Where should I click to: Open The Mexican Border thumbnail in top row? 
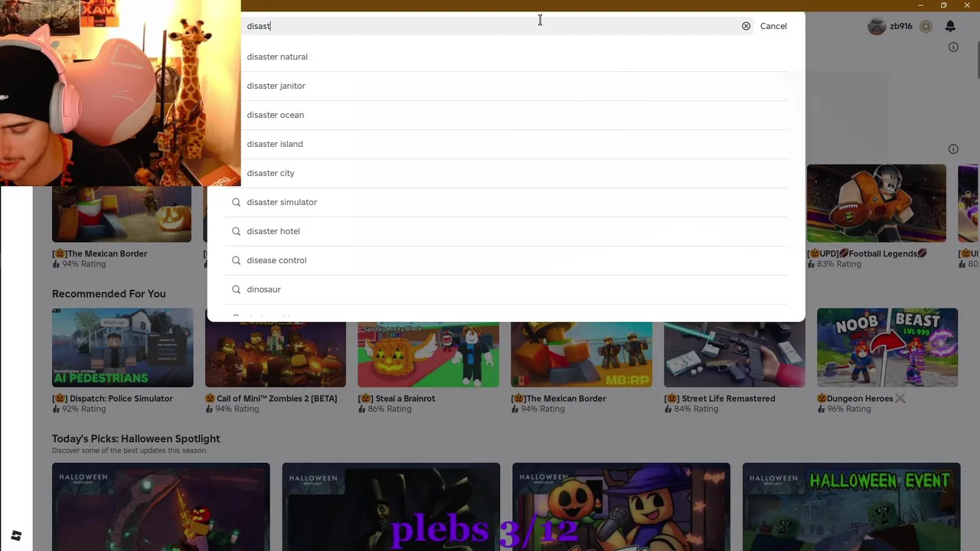click(122, 214)
